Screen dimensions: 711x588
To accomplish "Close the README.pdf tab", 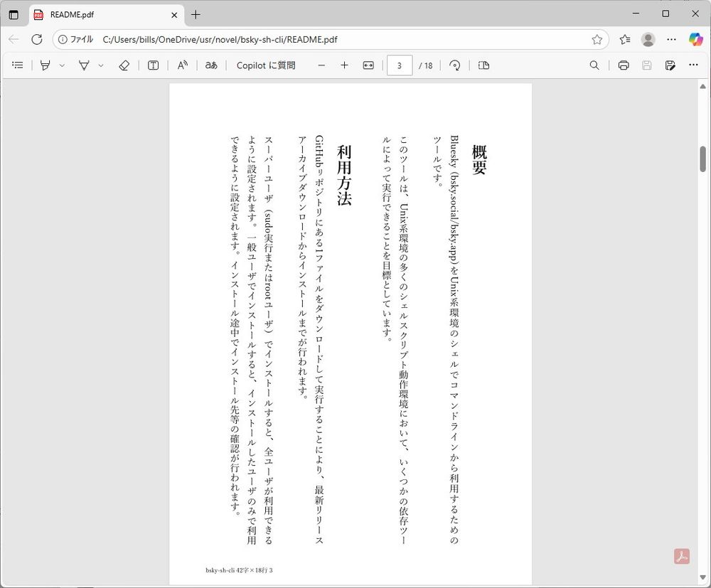I will (x=174, y=15).
